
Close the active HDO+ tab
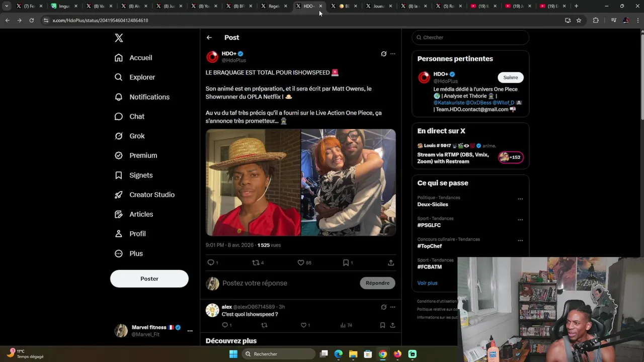point(320,6)
